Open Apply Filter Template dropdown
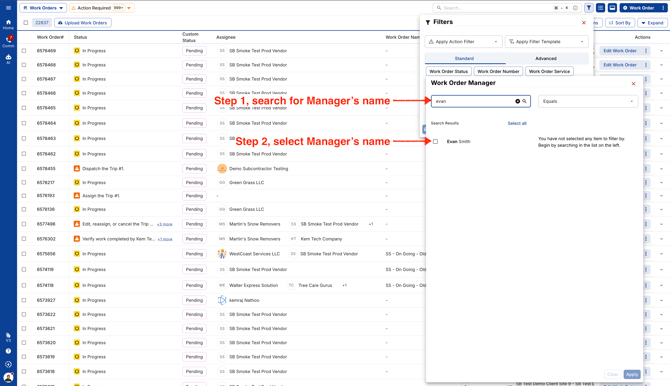This screenshot has width=670, height=386. [x=547, y=41]
